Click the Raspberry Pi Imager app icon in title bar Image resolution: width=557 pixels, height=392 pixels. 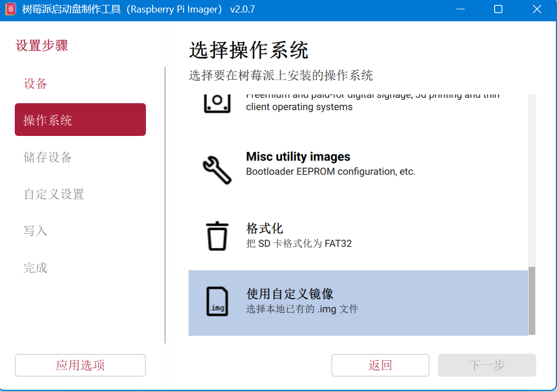pos(10,9)
